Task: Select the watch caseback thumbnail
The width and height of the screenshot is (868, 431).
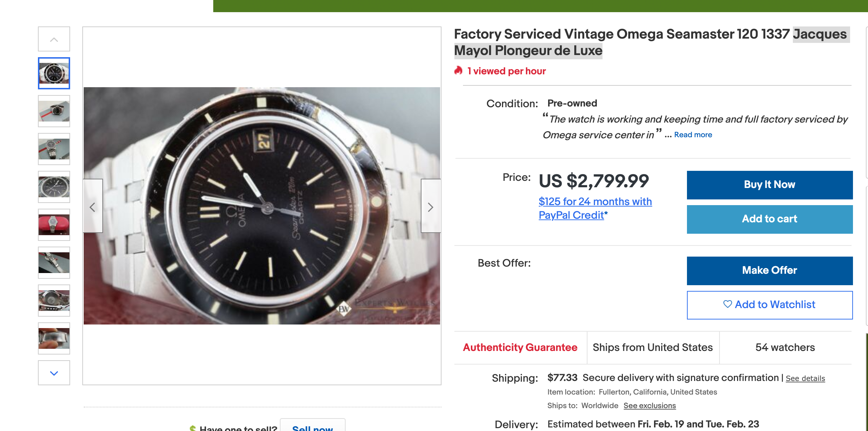Action: click(54, 301)
